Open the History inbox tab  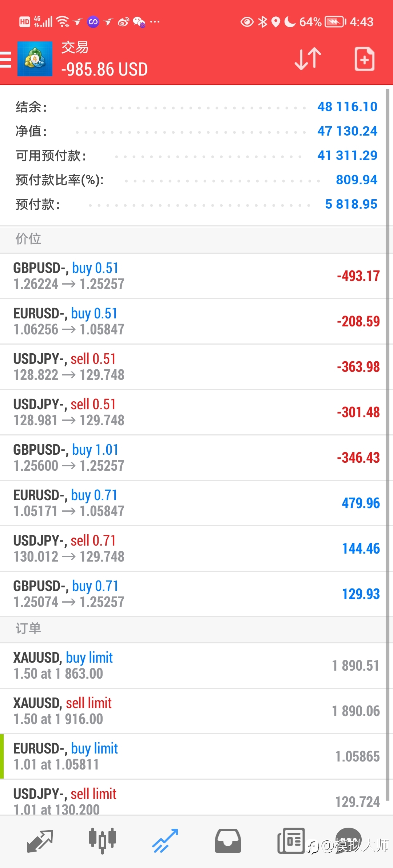click(x=228, y=841)
